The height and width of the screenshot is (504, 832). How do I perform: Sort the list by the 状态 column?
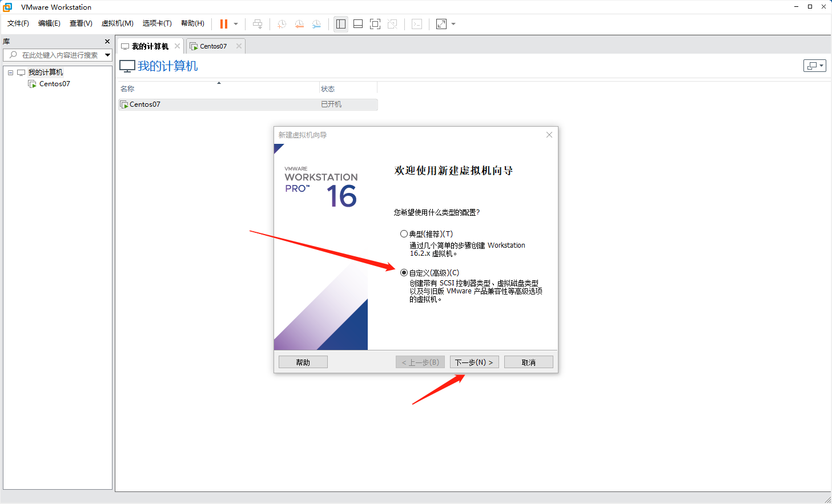[348, 89]
